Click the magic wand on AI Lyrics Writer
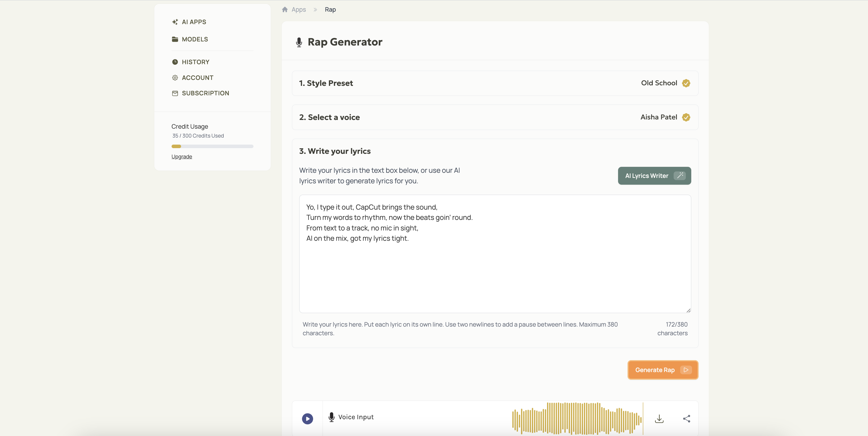This screenshot has height=436, width=868. 680,175
